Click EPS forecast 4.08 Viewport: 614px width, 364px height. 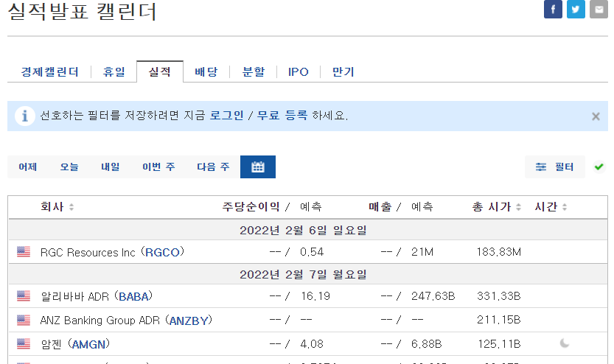click(x=312, y=344)
